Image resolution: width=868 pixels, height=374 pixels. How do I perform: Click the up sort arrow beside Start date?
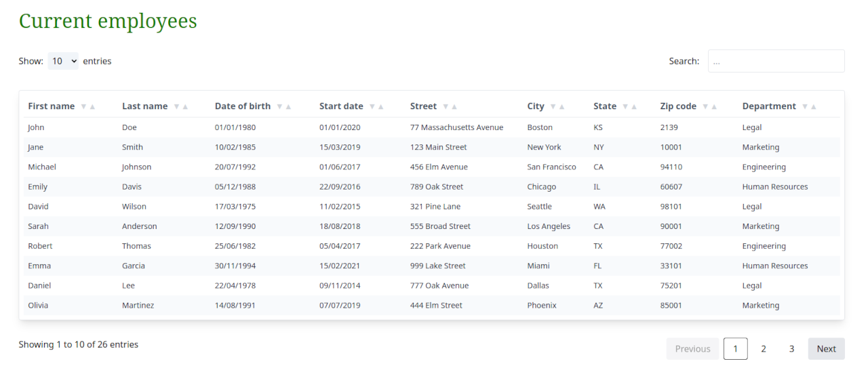point(381,107)
